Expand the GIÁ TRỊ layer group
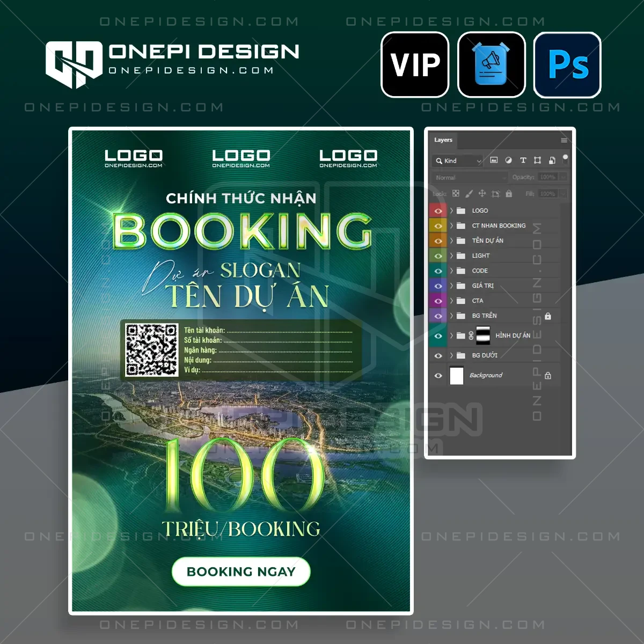Screen dimensions: 644x644 click(x=451, y=286)
